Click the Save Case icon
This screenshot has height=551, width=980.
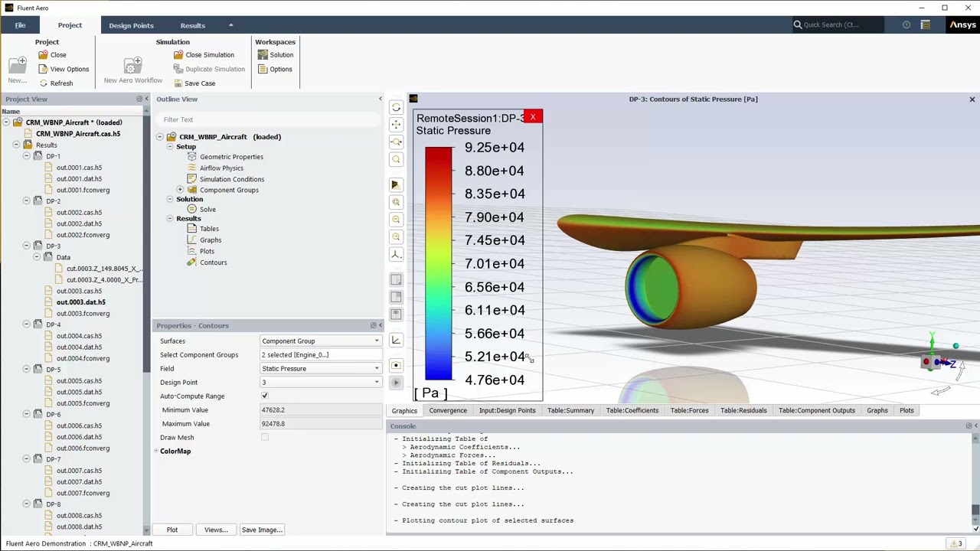178,83
